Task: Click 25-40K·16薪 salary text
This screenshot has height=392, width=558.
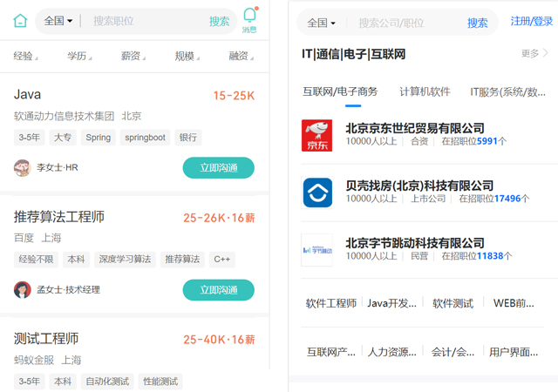Action: (x=219, y=340)
